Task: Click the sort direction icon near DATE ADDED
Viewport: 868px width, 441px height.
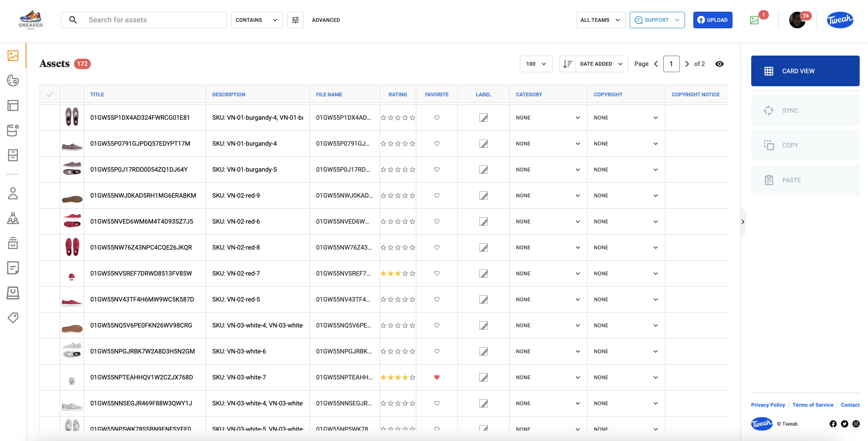Action: pyautogui.click(x=568, y=64)
